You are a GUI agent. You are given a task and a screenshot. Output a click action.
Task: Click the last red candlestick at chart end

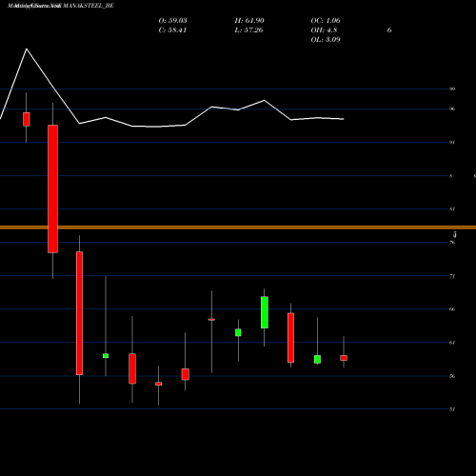344,358
